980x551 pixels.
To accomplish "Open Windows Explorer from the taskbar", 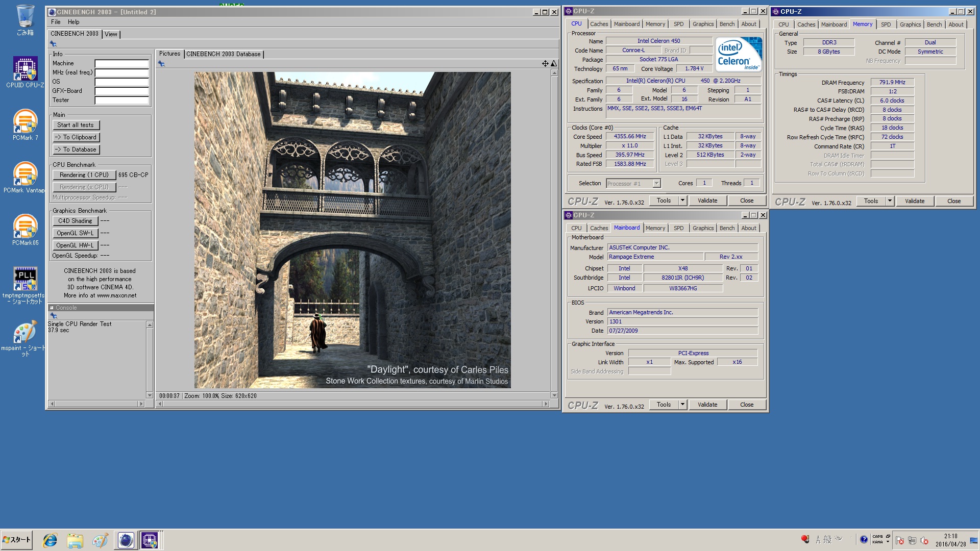I will (75, 540).
